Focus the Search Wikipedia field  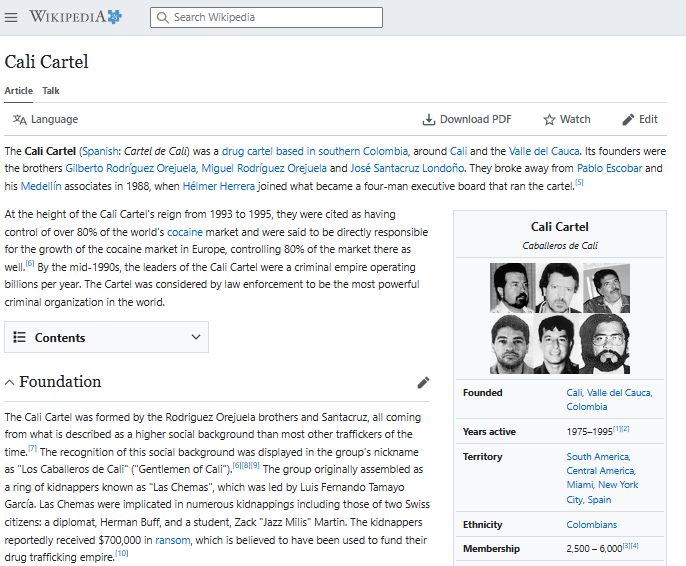pos(266,17)
